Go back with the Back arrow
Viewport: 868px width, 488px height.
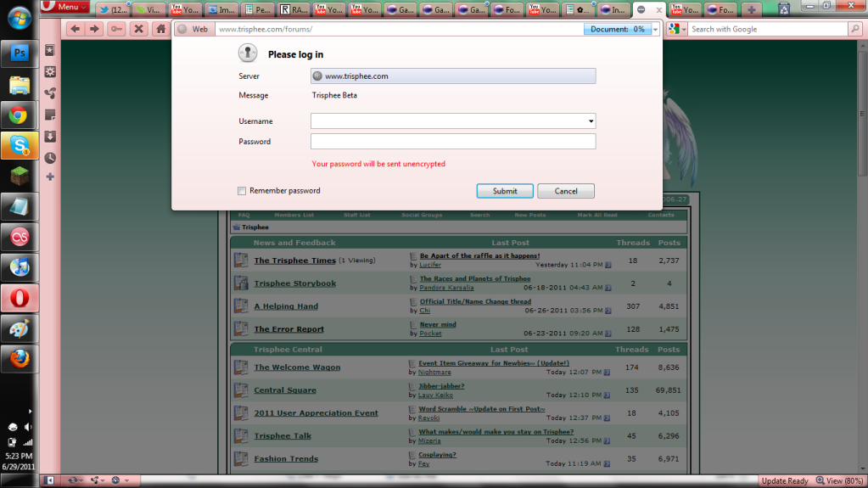coord(76,29)
